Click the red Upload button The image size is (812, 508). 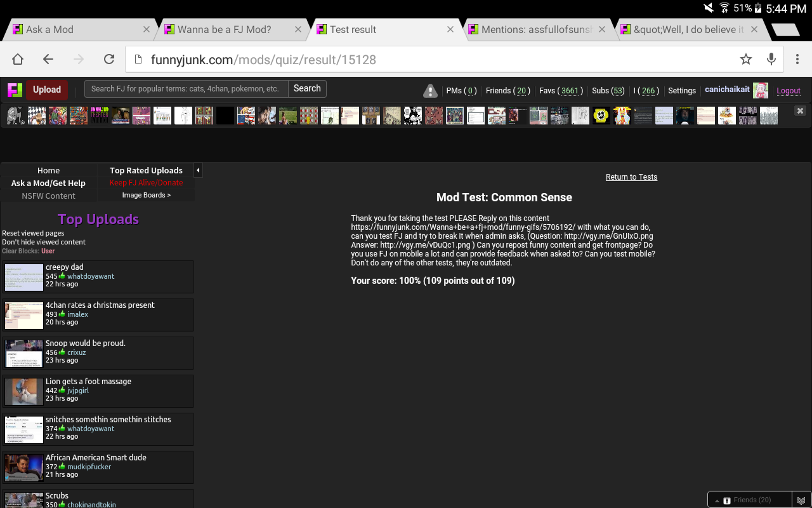(47, 90)
